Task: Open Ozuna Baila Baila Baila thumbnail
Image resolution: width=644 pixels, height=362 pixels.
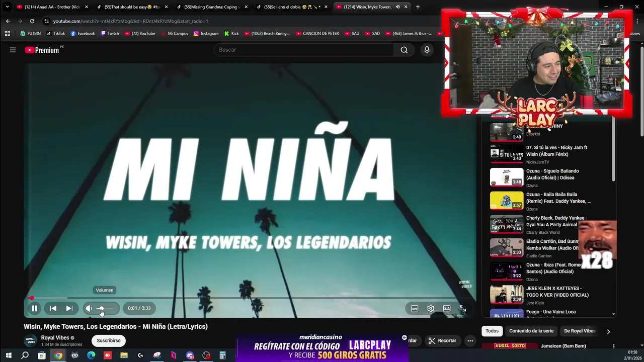Action: click(x=507, y=201)
